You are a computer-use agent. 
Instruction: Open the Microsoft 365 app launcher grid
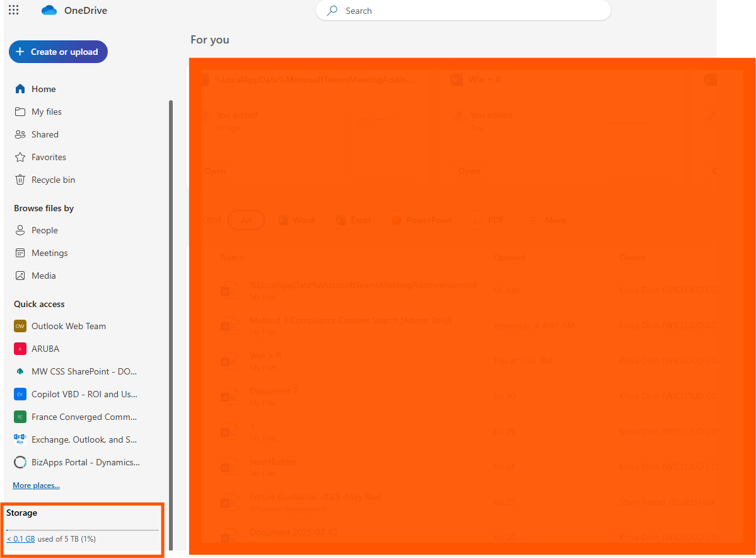tap(13, 10)
